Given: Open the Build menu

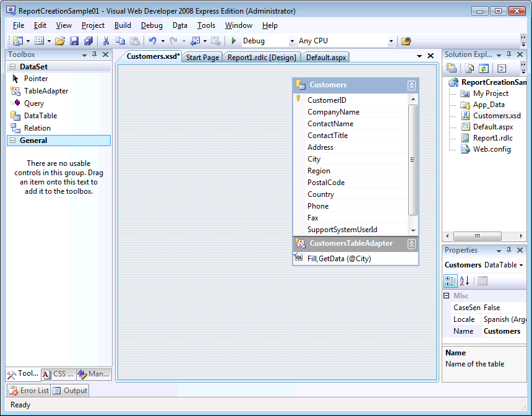Looking at the screenshot, I should pos(122,25).
